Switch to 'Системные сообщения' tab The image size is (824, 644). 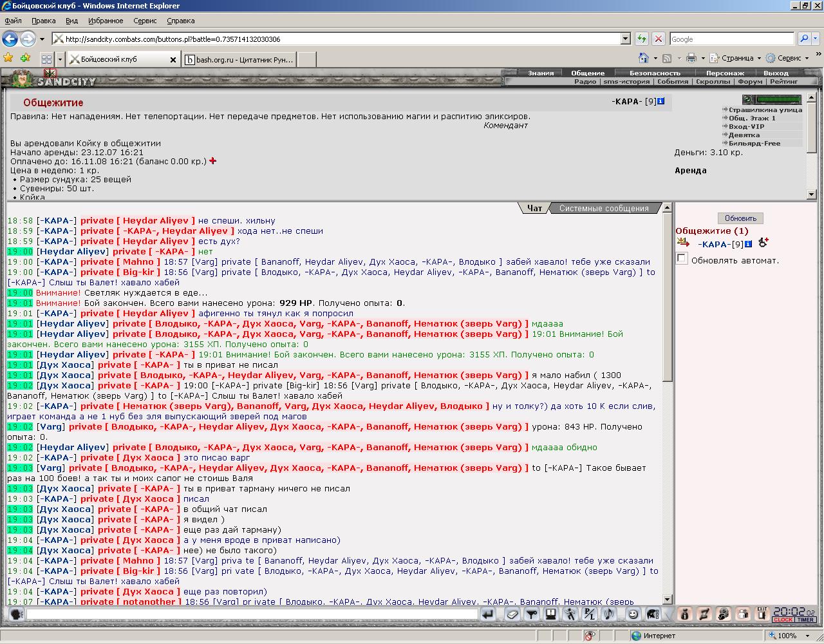(x=604, y=208)
